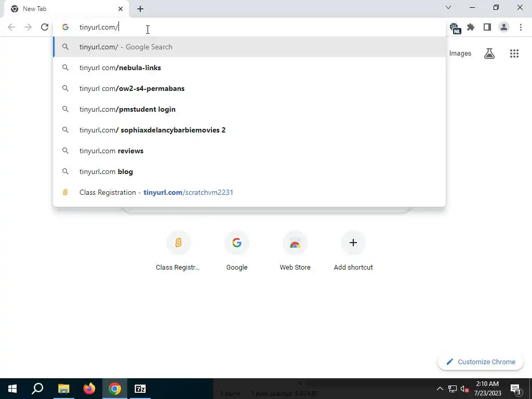Open File Explorer from the taskbar
The image size is (532, 399).
(x=63, y=389)
